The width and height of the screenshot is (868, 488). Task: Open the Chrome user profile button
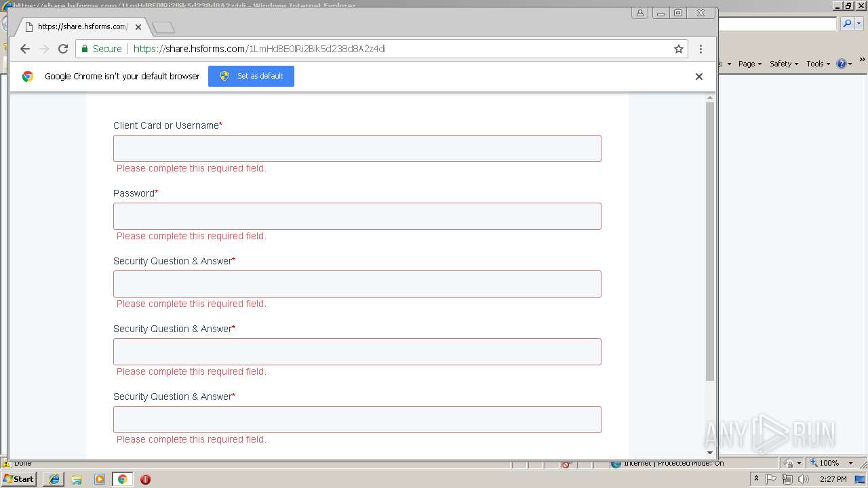pyautogui.click(x=639, y=13)
